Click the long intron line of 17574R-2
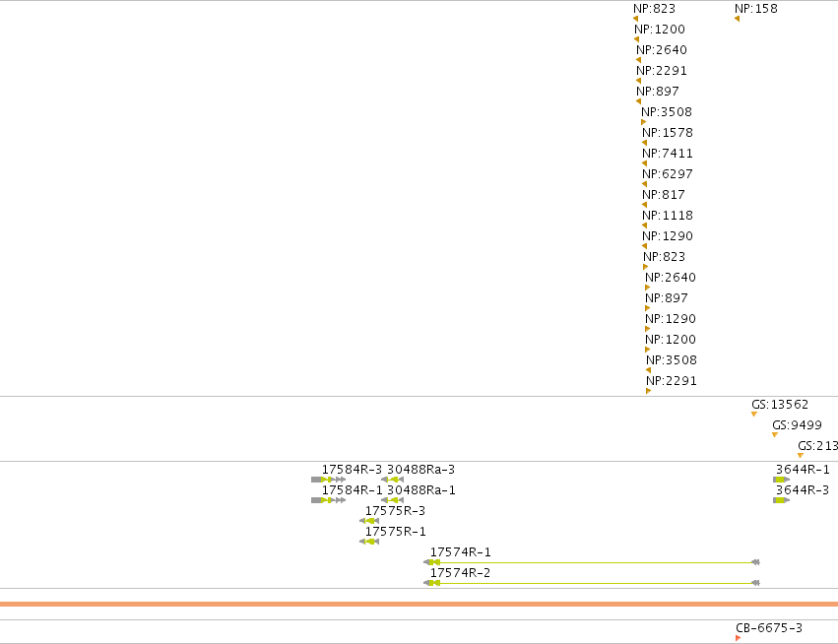This screenshot has height=644, width=838. click(x=596, y=584)
